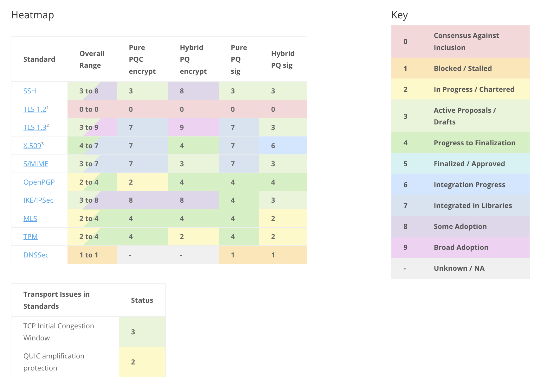Click the Heatmap heading
Image resolution: width=547 pixels, height=392 pixels.
[33, 15]
